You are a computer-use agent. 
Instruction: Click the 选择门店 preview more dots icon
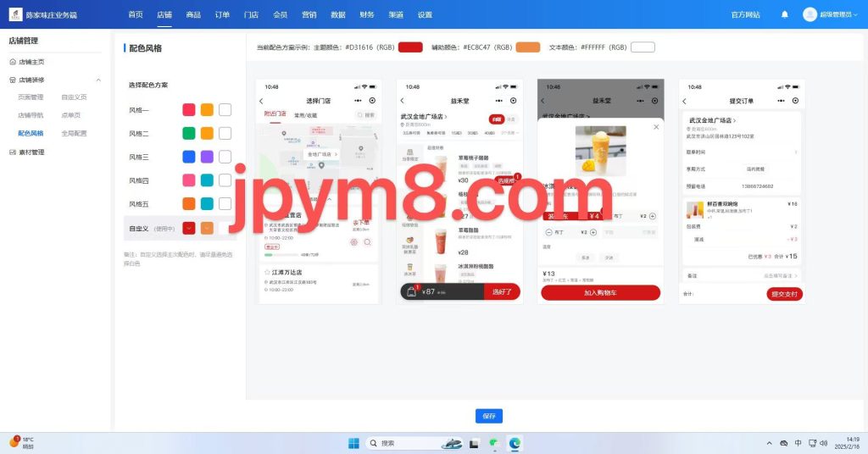(359, 101)
